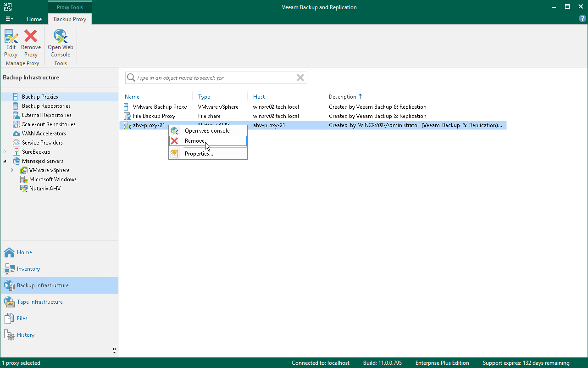This screenshot has height=368, width=588.
Task: Select the Backup Proxy ribbon tab
Action: click(70, 19)
